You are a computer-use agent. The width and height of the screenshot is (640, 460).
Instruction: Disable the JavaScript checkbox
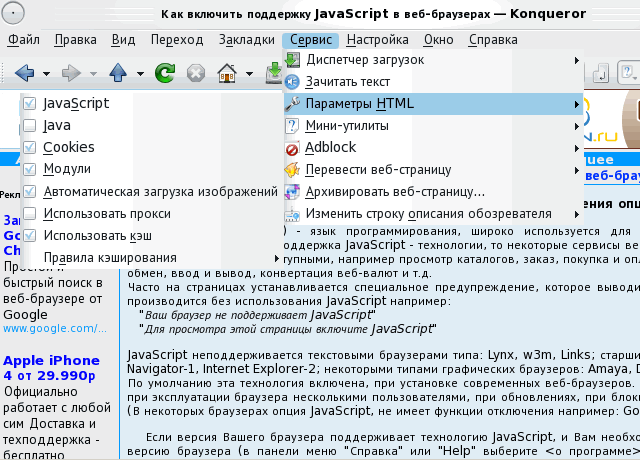pyautogui.click(x=30, y=104)
